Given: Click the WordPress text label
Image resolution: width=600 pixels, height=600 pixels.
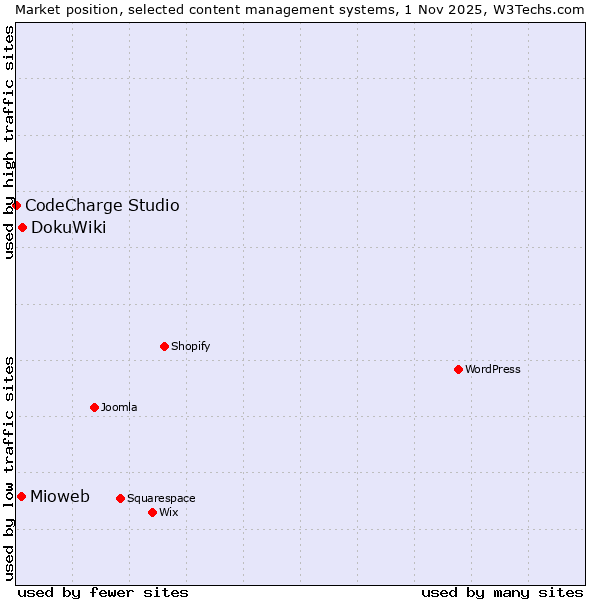Looking at the screenshot, I should [492, 369].
